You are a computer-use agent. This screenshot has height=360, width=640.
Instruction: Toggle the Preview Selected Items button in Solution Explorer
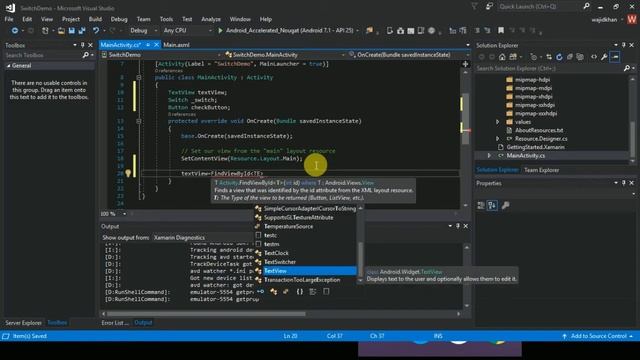click(615, 57)
